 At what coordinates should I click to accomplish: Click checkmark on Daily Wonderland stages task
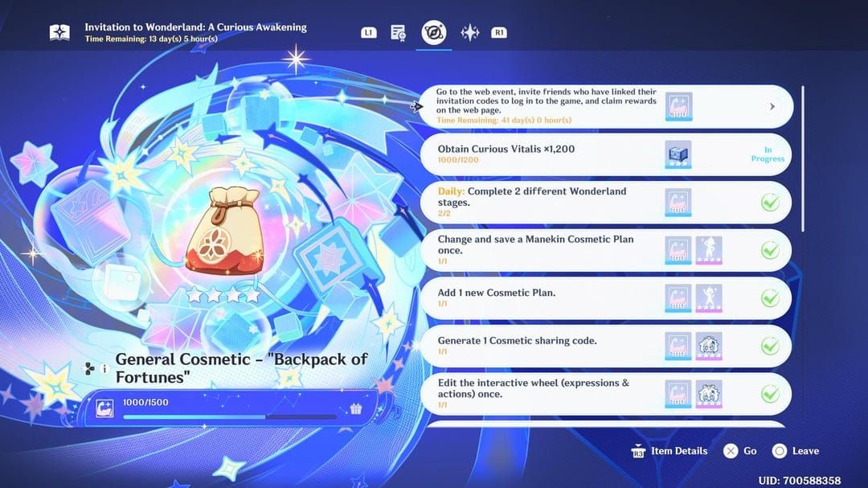click(770, 202)
